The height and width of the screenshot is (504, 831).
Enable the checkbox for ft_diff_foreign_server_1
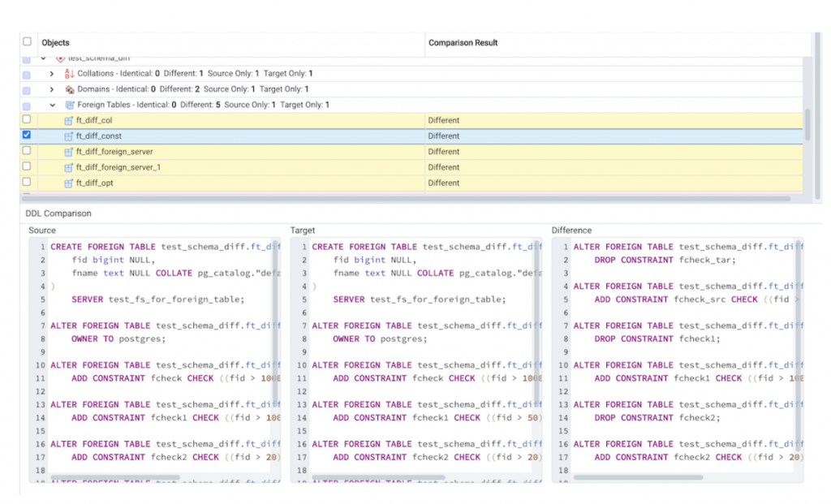click(x=27, y=167)
